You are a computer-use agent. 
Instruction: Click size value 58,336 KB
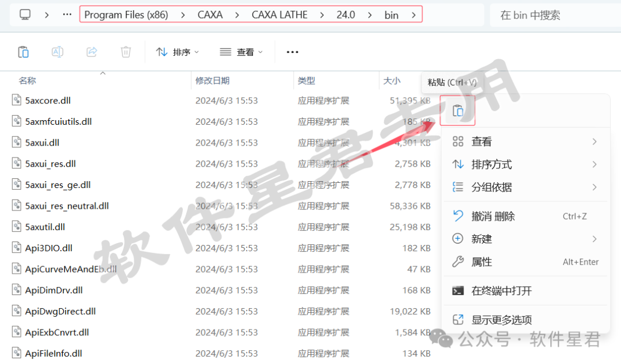[x=410, y=206]
